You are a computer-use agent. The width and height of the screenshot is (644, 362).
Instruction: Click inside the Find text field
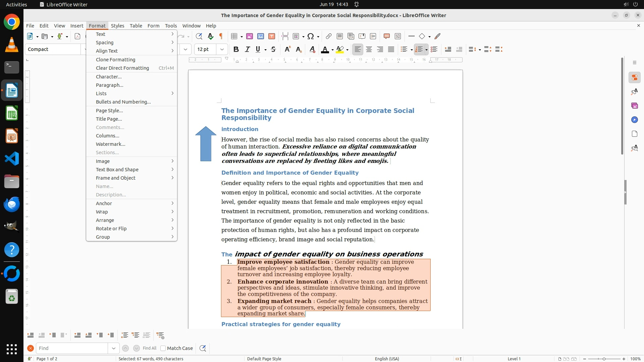pos(72,348)
